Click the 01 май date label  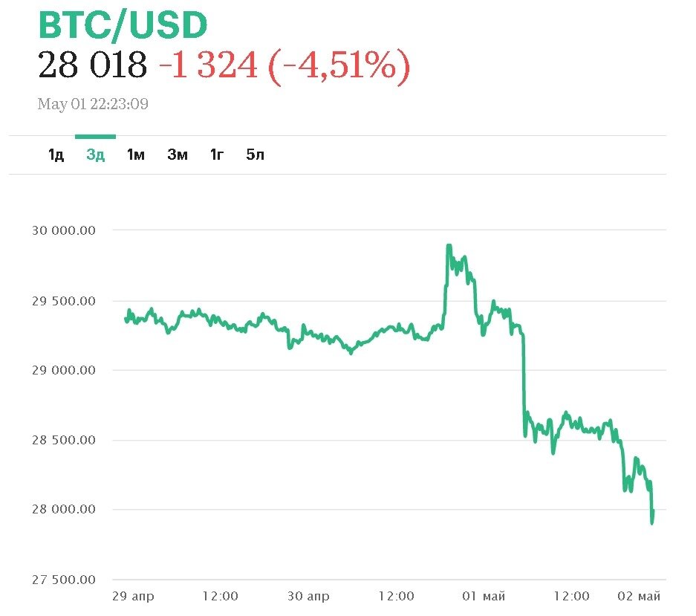pos(484,596)
